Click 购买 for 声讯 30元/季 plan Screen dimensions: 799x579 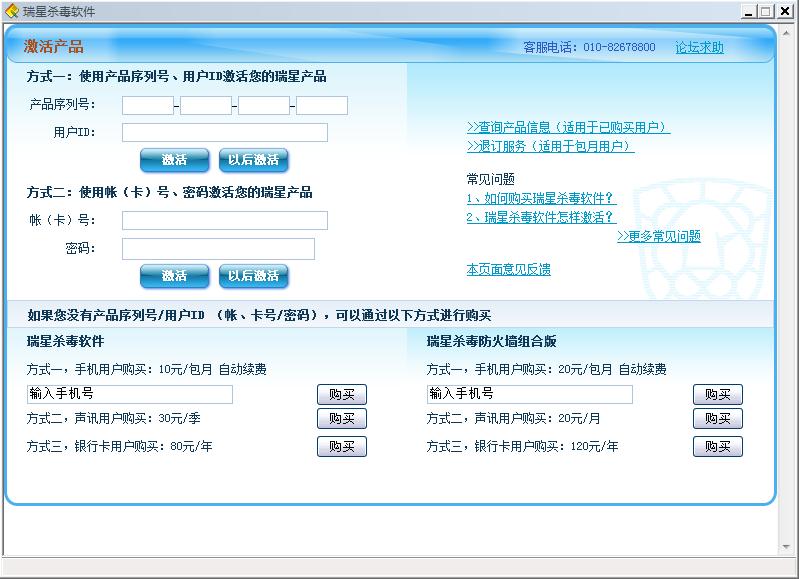341,419
